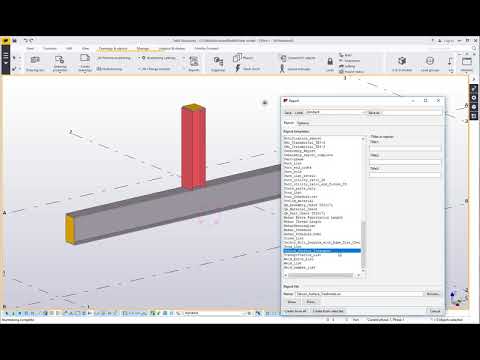The height and width of the screenshot is (360, 480).
Task: Click the Save icon in title bar
Action: 15,41
